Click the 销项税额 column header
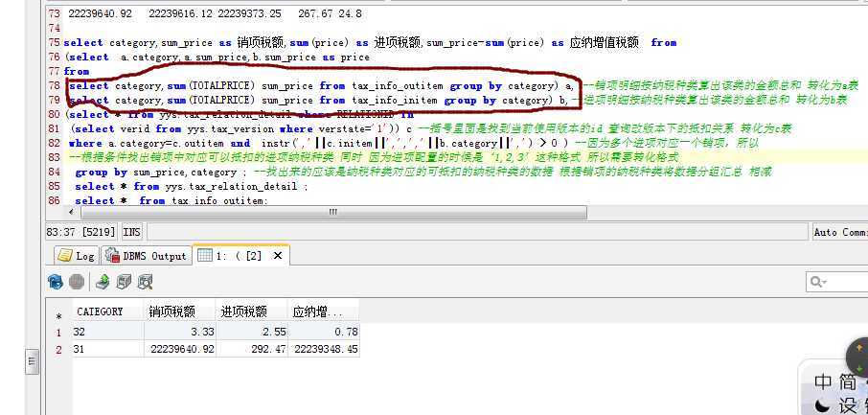868x415 pixels. point(180,311)
